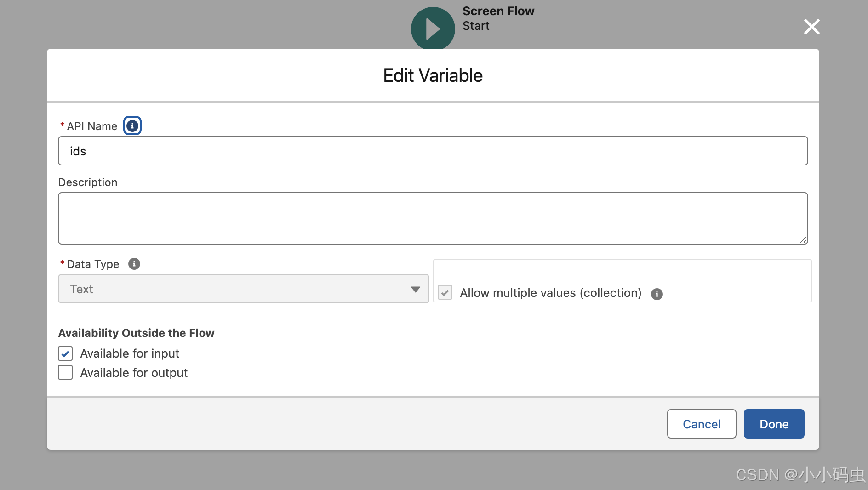Click the collection info icon

click(x=657, y=294)
